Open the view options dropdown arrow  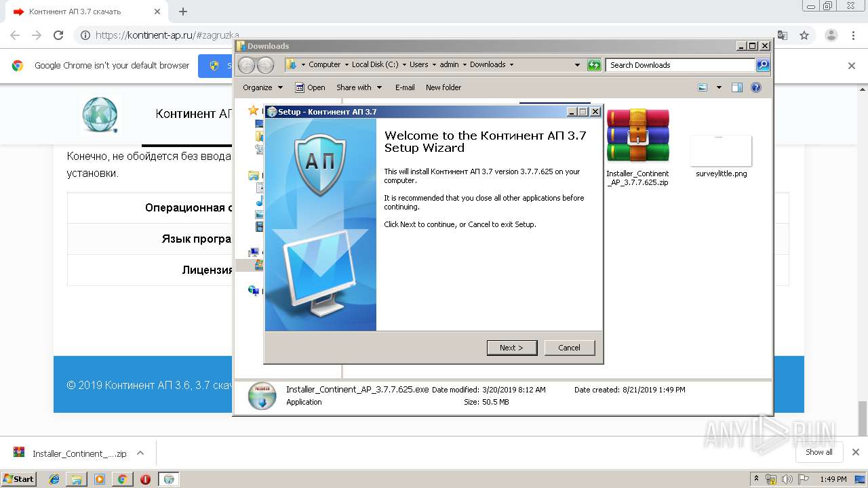click(719, 87)
